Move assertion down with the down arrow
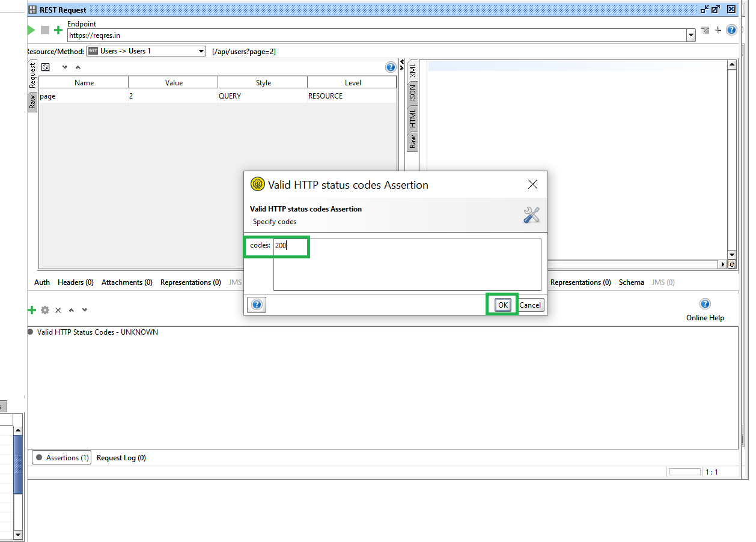756x542 pixels. pos(85,310)
